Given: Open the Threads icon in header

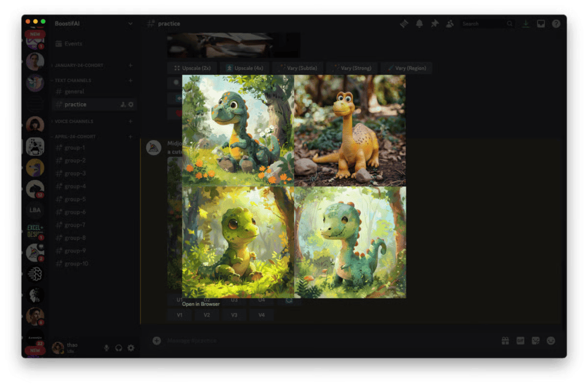Looking at the screenshot, I should pos(404,24).
